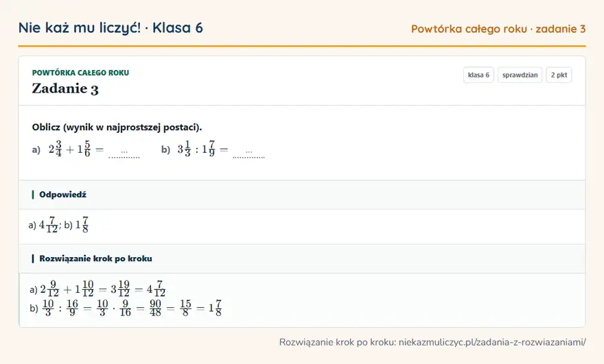Click solution step b) starting with 10/3 : 16/9
The height and width of the screenshot is (364, 604).
(126, 308)
